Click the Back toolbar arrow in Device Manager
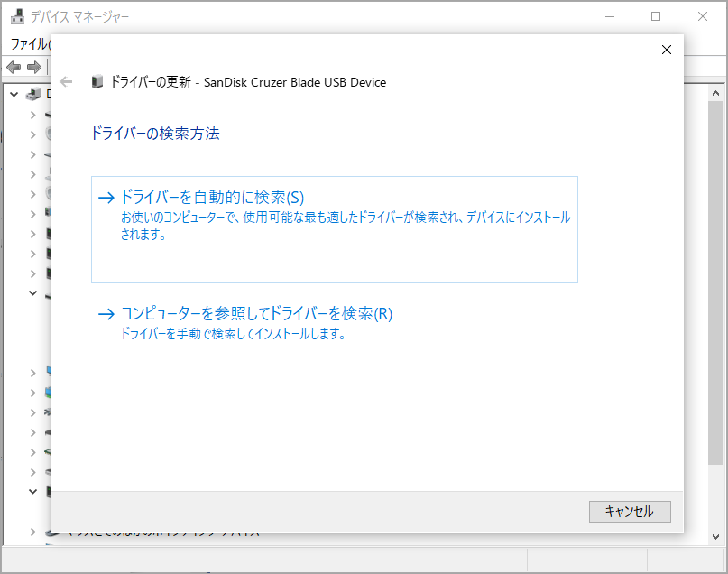 click(x=14, y=68)
